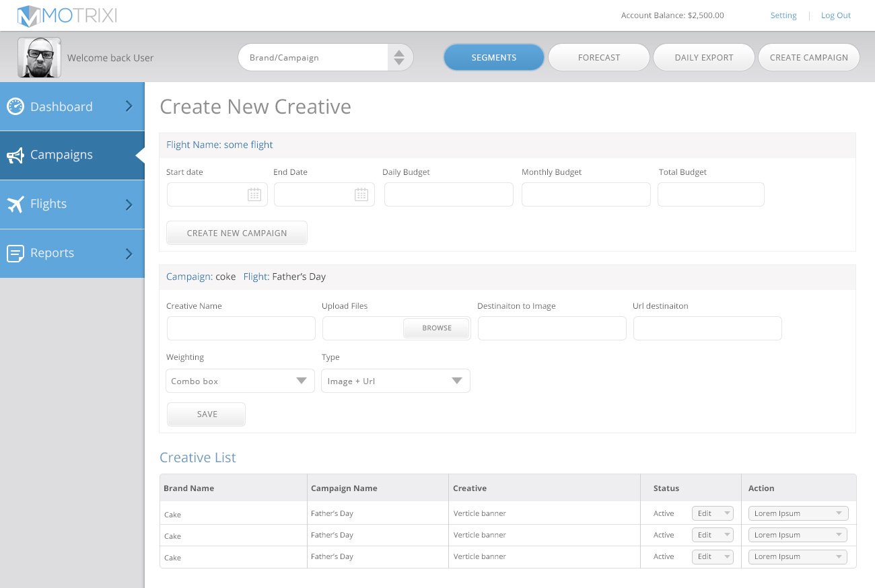Open the Type Image + Url dropdown
This screenshot has width=875, height=588.
[396, 381]
